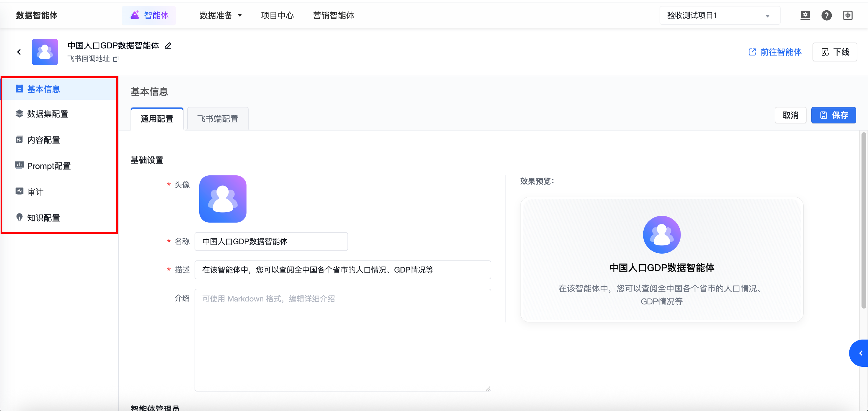Copy the 飞书回调地址 link icon
Image resolution: width=868 pixels, height=411 pixels.
(x=115, y=59)
